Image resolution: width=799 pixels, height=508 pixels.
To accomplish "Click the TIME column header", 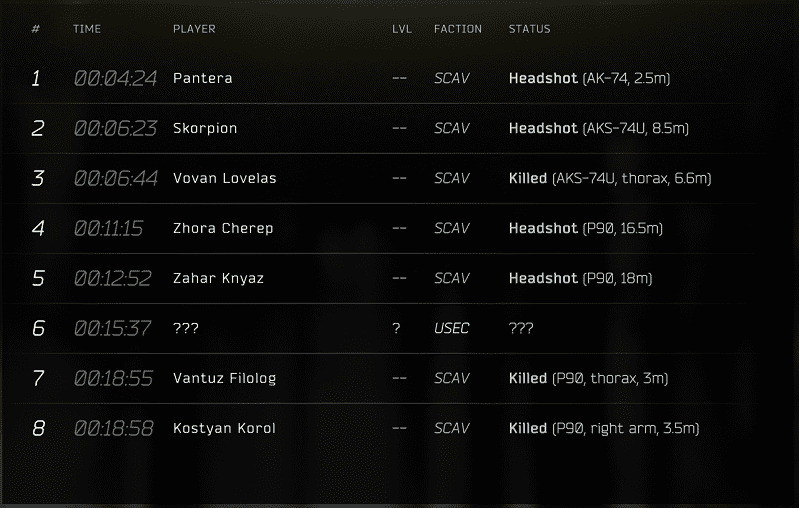I will pos(87,29).
